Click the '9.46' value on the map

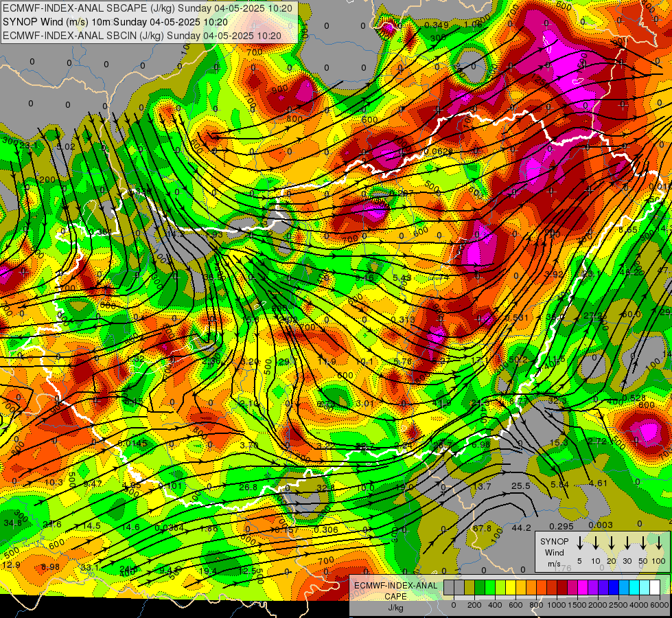click(x=364, y=278)
